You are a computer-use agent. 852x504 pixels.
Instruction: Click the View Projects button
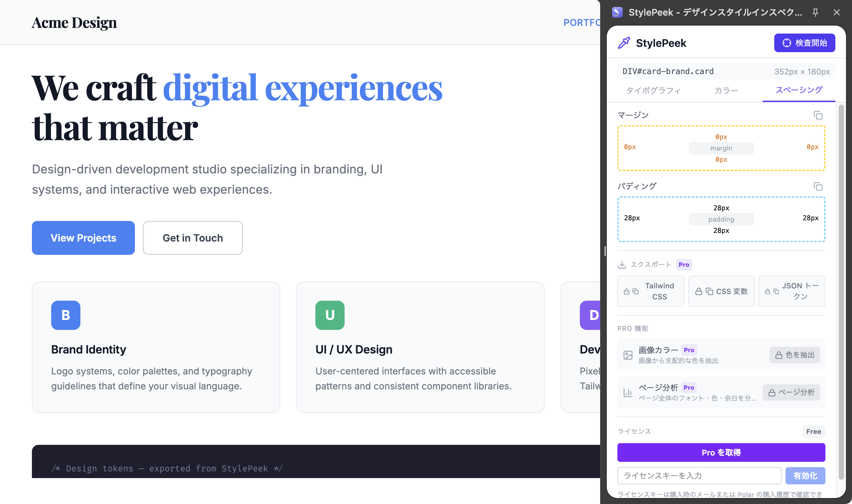point(83,238)
